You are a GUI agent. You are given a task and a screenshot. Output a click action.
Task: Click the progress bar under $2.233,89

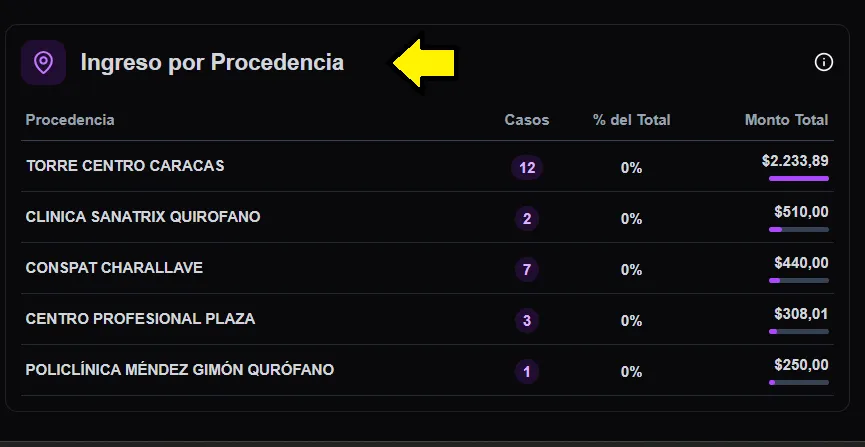tap(798, 179)
